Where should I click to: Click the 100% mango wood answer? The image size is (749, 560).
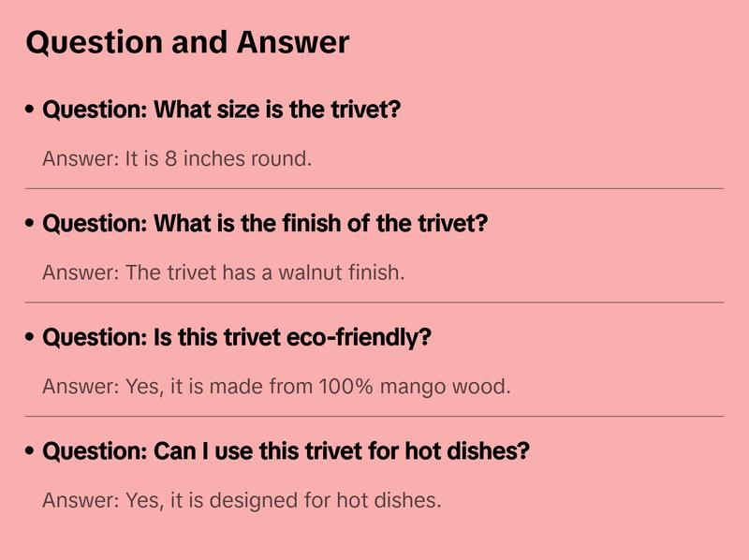pyautogui.click(x=276, y=386)
